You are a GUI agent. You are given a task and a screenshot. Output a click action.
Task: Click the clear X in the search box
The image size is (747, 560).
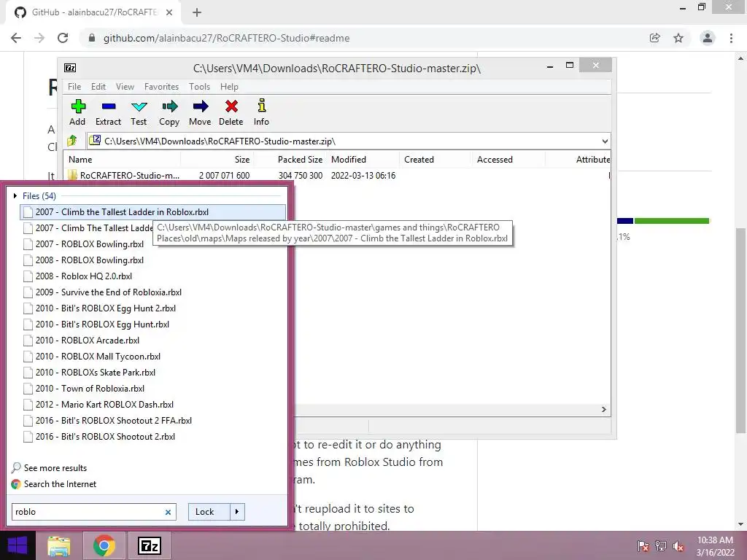169,512
